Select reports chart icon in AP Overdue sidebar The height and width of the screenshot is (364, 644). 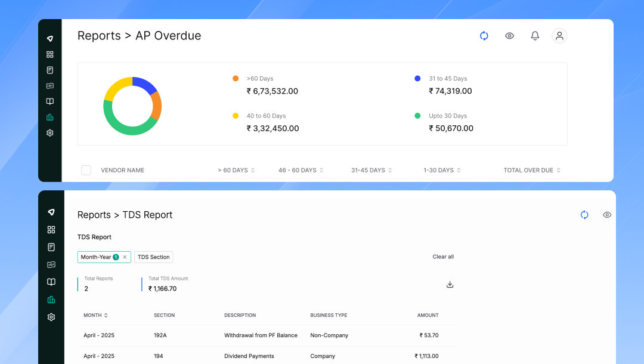coord(49,117)
